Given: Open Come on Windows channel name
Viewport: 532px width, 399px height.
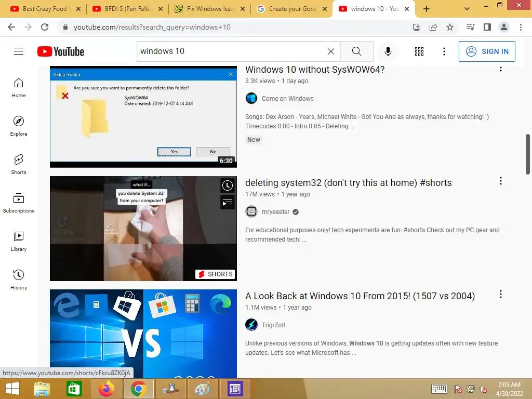Looking at the screenshot, I should (x=288, y=99).
